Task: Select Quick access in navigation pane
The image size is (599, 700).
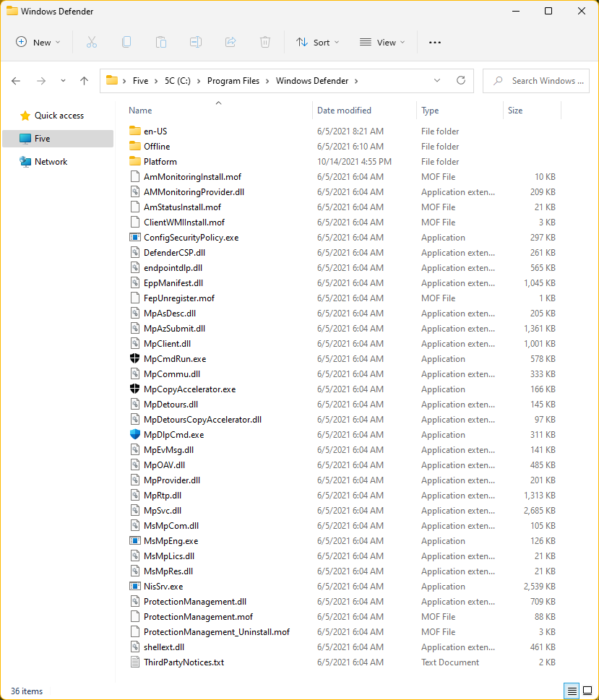Action: pyautogui.click(x=59, y=116)
